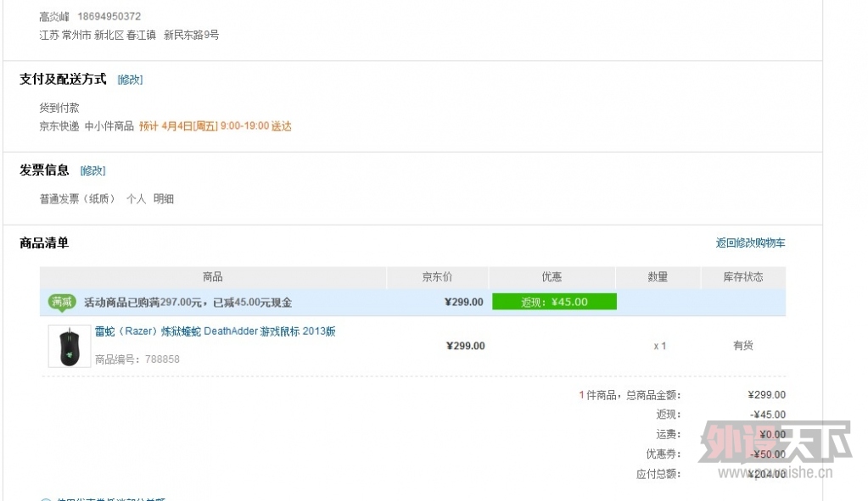Click the invoice detail 明细 text
Screen dimensions: 868x501
click(x=164, y=198)
